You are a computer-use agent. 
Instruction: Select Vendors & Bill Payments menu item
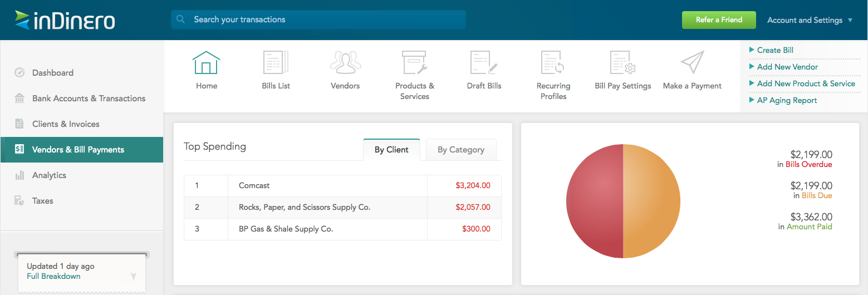pyautogui.click(x=82, y=150)
